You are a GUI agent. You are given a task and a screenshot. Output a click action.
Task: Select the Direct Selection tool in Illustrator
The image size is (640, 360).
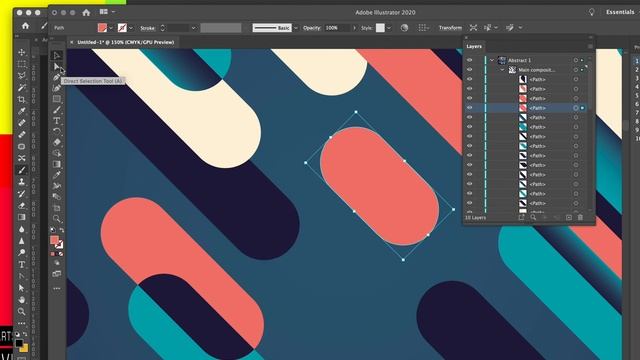click(x=57, y=66)
